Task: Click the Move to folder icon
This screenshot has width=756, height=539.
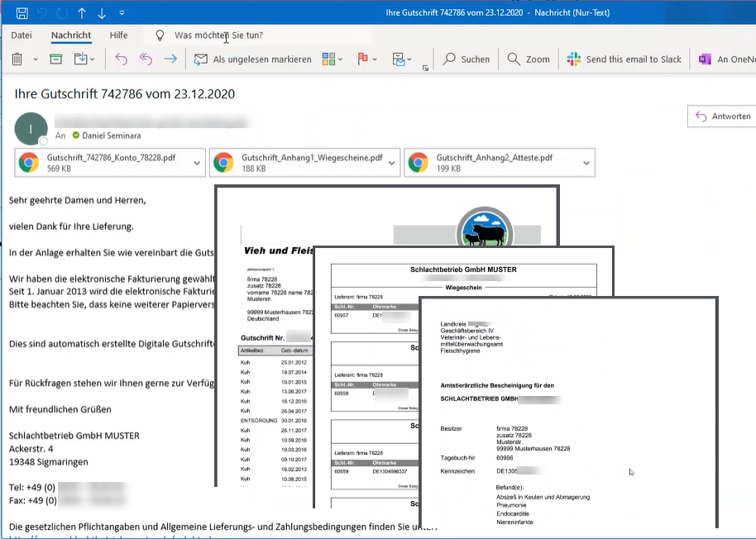Action: pos(81,60)
